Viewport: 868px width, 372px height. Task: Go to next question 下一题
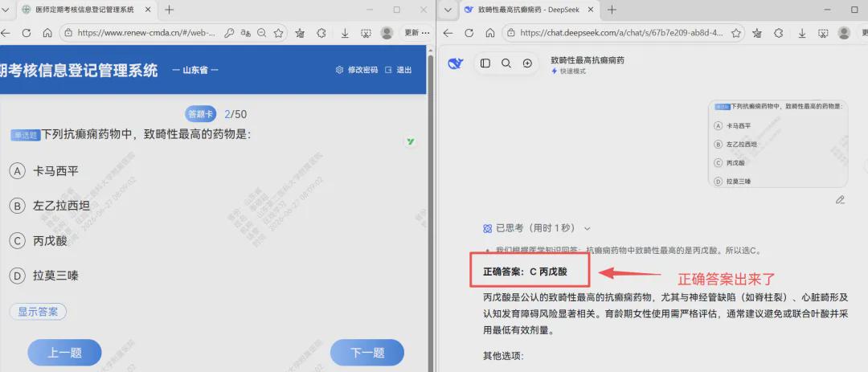click(367, 354)
